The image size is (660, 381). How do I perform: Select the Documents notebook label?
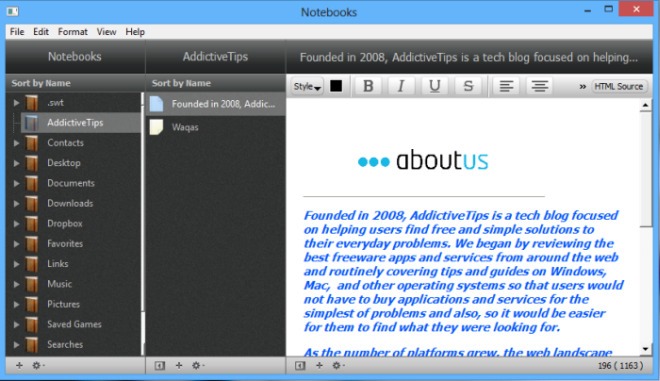click(x=71, y=183)
